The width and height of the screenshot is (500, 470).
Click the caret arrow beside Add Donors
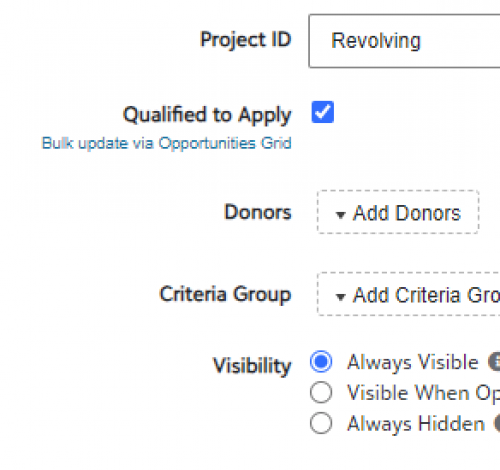[340, 215]
